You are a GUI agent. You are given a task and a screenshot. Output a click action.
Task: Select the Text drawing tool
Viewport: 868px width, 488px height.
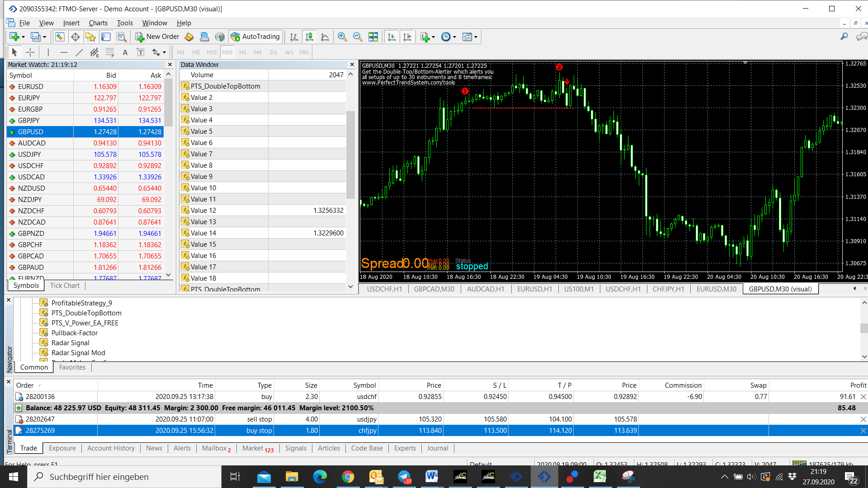point(125,52)
